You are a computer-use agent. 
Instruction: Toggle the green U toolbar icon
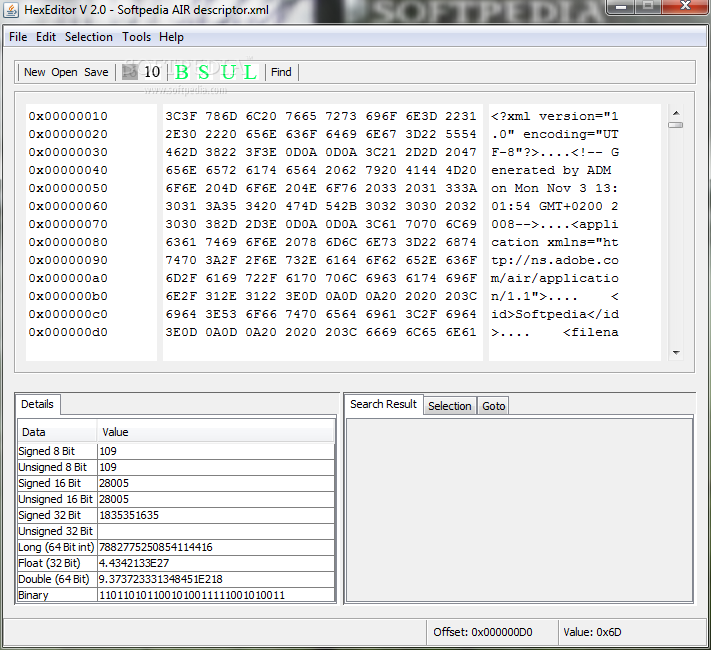(x=229, y=72)
